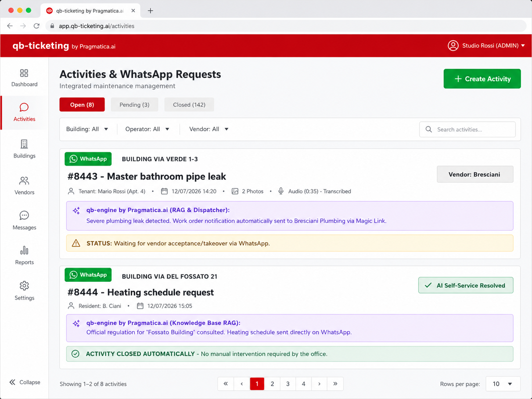Click the warning triangle icon in status bar
The width and height of the screenshot is (532, 399).
76,243
